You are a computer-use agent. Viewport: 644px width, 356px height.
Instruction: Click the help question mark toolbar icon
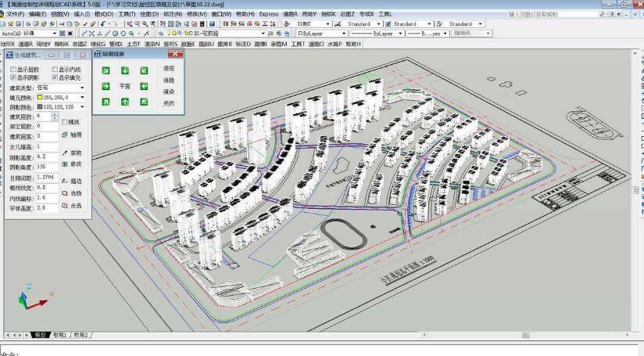(x=212, y=23)
